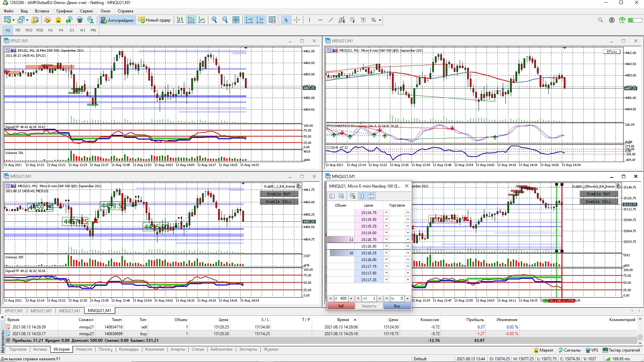Open the profiles dropdown arrow
This screenshot has height=362, width=644.
[x=27, y=20]
